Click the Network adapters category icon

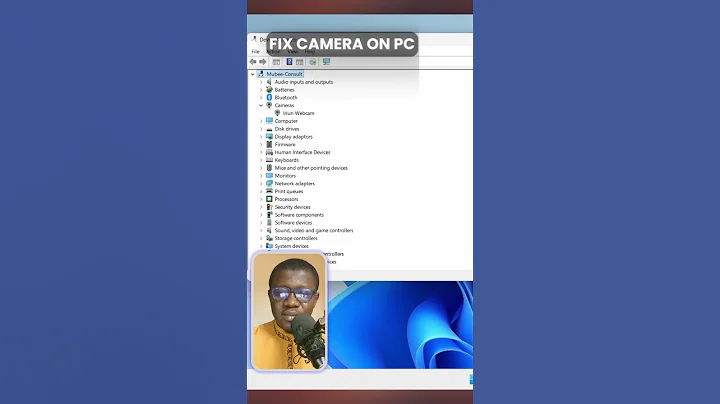pos(269,184)
